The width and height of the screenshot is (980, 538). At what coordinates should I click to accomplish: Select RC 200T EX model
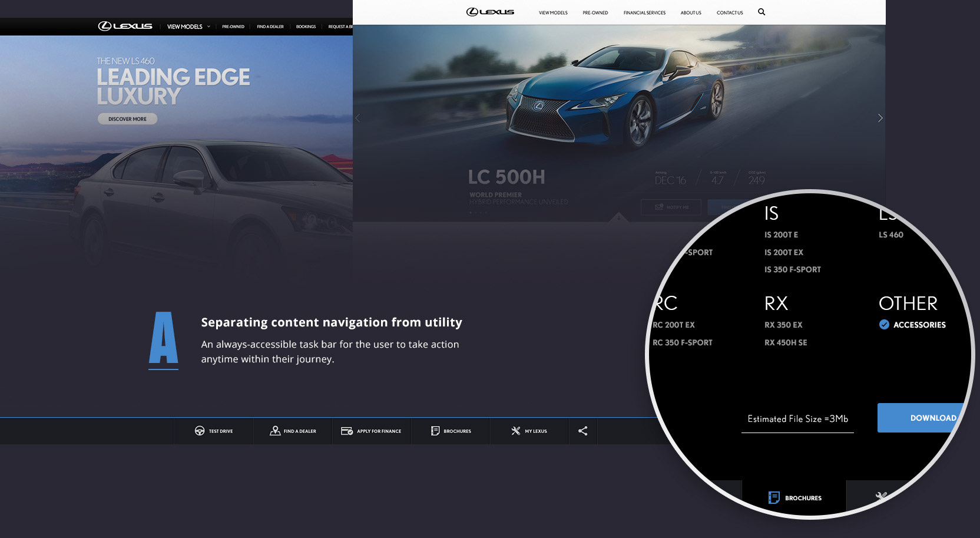click(x=673, y=325)
